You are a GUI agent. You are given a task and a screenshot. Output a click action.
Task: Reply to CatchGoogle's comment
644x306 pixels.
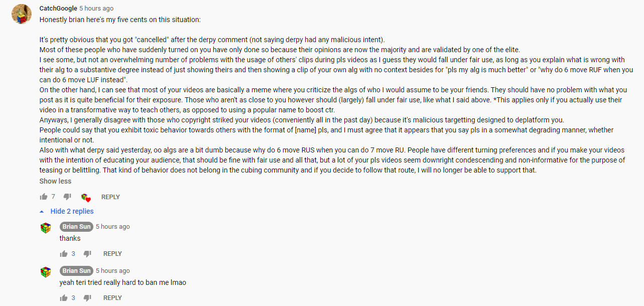click(110, 197)
